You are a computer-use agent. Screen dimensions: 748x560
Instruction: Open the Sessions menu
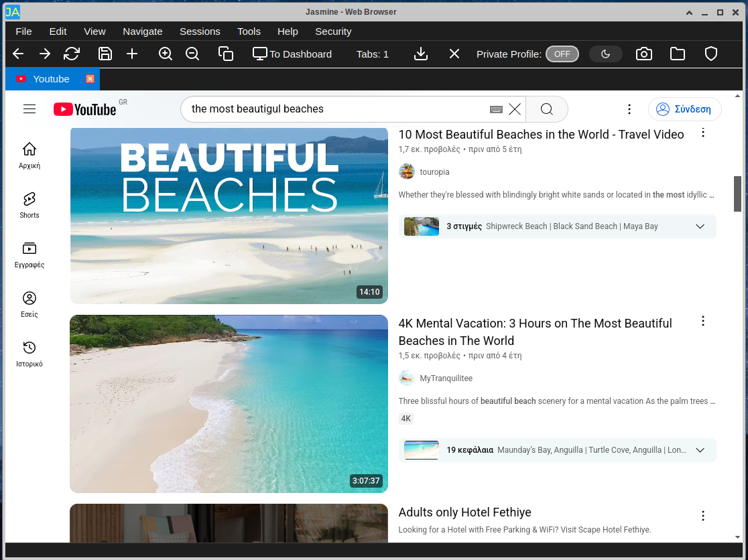click(x=200, y=31)
